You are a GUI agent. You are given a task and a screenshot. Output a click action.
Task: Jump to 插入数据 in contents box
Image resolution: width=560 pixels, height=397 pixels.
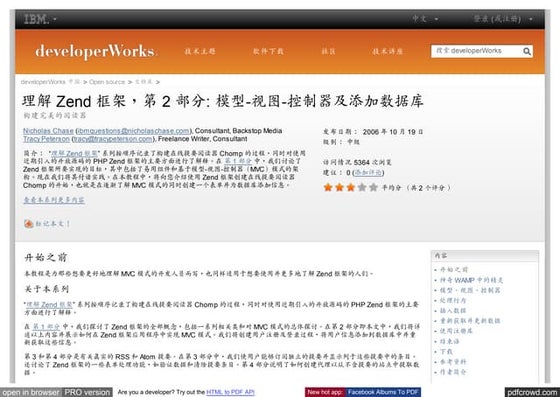(453, 311)
